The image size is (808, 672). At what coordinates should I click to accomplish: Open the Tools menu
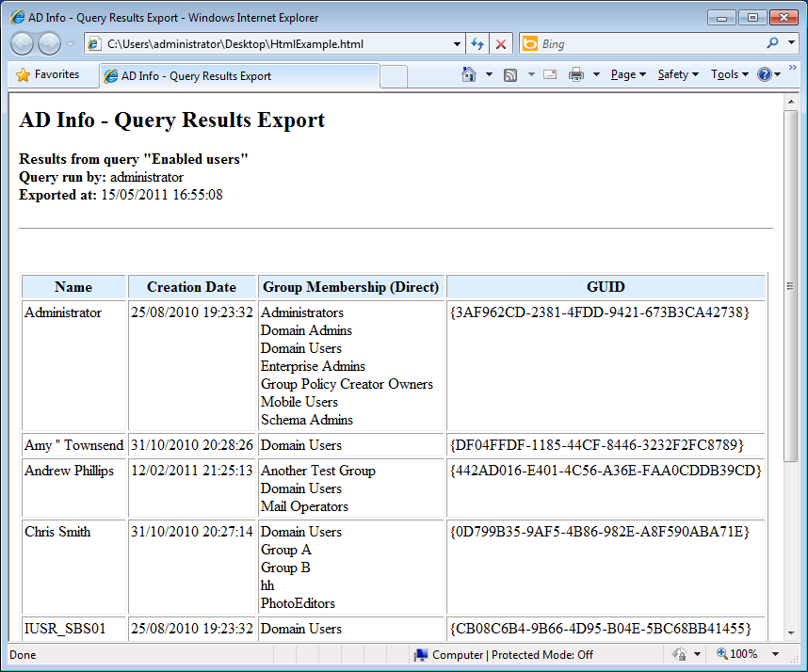(729, 75)
